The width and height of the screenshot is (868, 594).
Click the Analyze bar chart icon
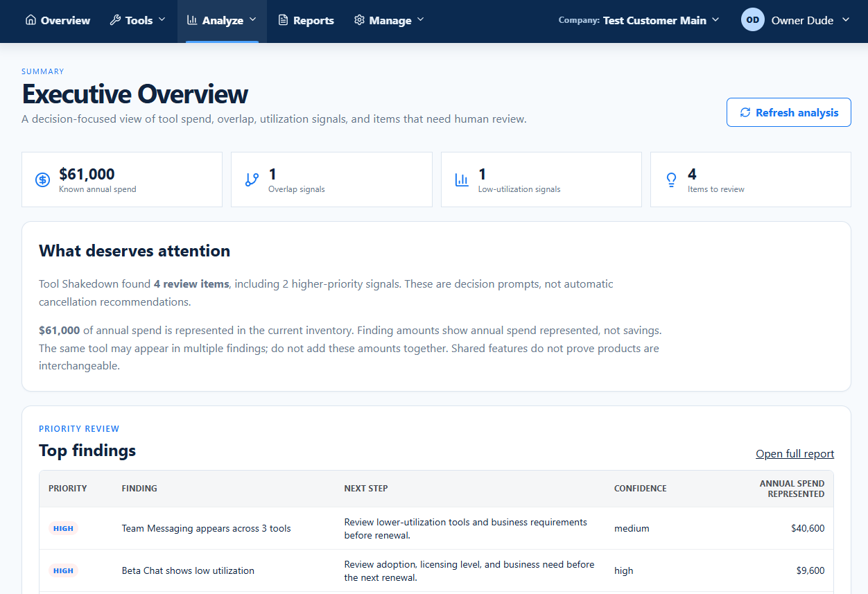pyautogui.click(x=192, y=20)
